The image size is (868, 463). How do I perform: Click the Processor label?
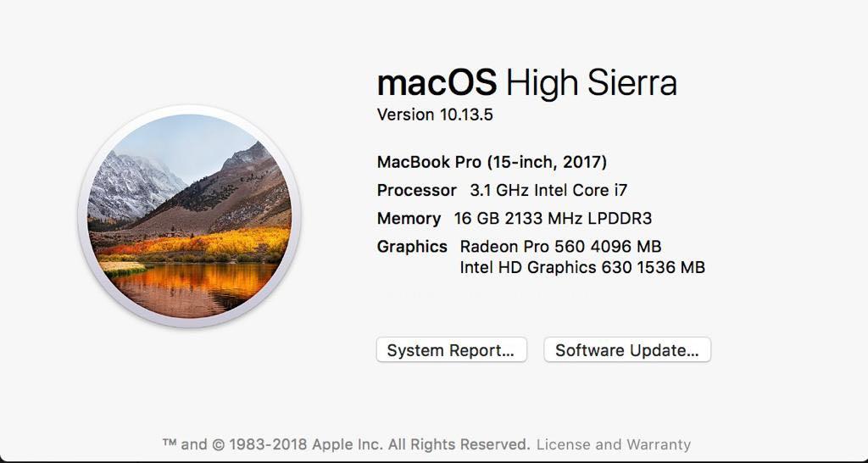tap(416, 191)
